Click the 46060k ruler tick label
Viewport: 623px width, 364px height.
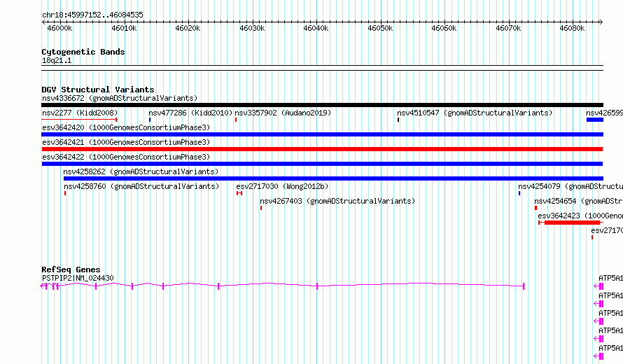(x=444, y=28)
